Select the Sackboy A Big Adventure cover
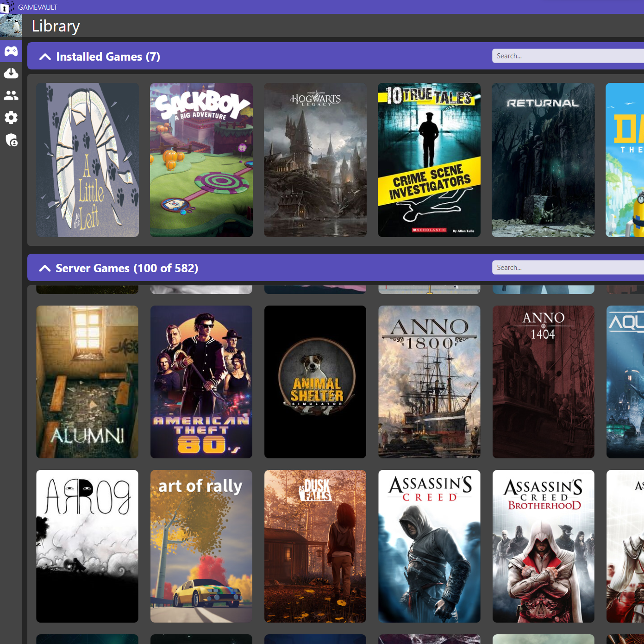The height and width of the screenshot is (644, 644). click(x=201, y=160)
